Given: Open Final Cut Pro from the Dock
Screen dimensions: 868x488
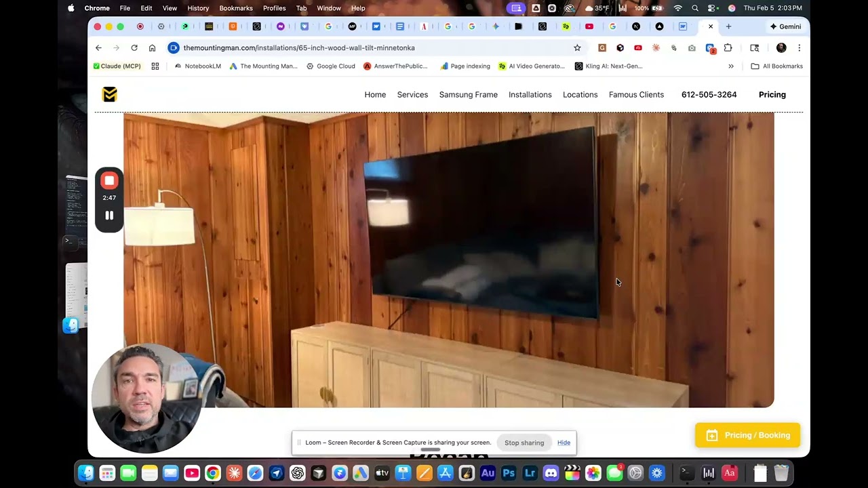Looking at the screenshot, I should [572, 473].
